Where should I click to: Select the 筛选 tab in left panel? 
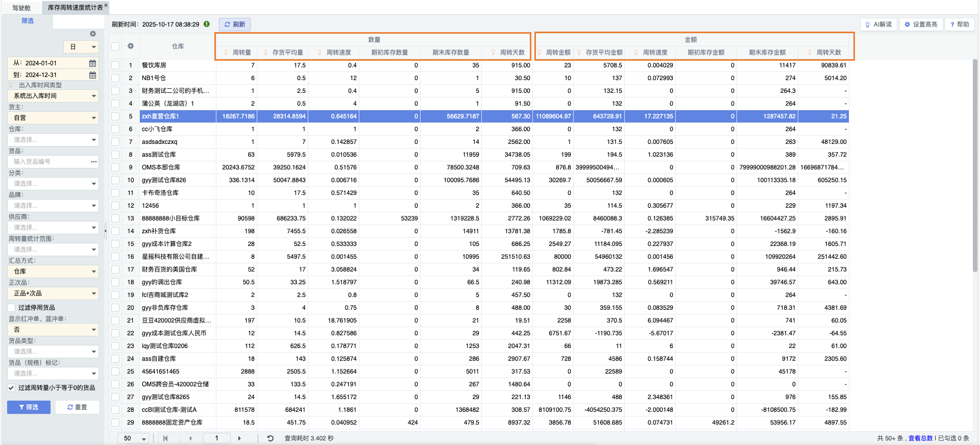click(x=27, y=21)
